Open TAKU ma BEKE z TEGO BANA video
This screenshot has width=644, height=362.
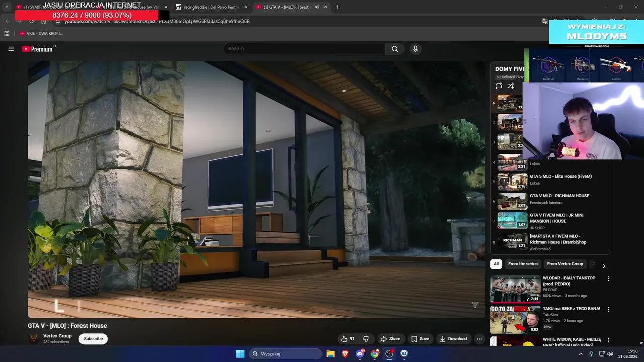[572, 309]
